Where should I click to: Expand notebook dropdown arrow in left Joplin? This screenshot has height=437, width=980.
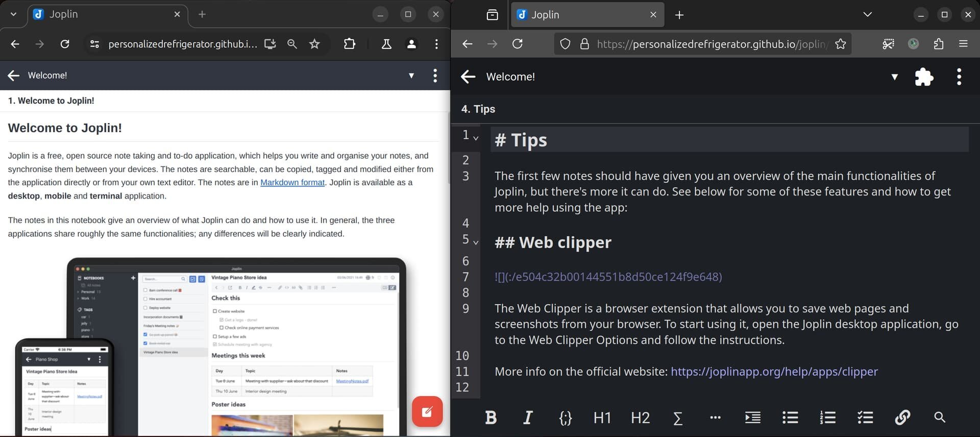(x=411, y=76)
